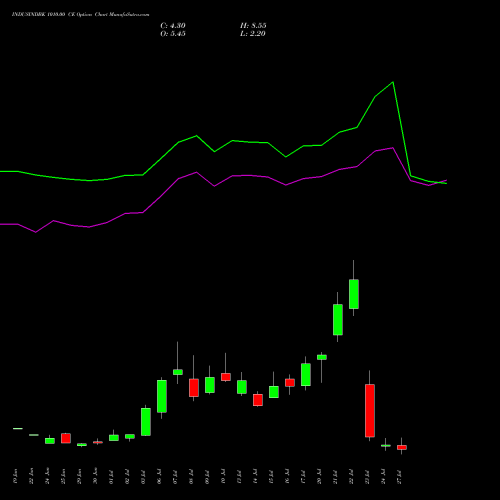Select the green candle for 06 Jul

[162, 396]
